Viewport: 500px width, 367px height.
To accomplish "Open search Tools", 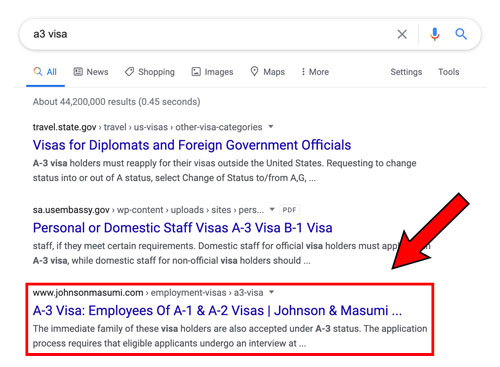I will coord(449,72).
